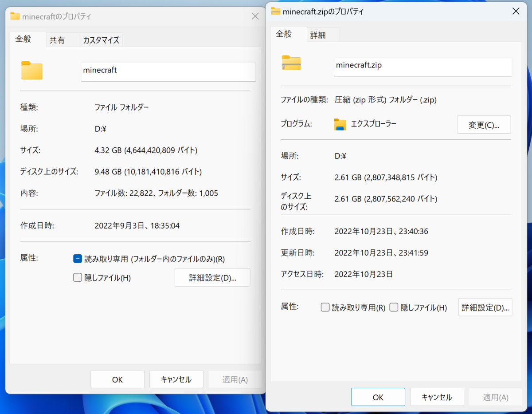Close the minecraft.zipのプロパティ window

(x=516, y=11)
